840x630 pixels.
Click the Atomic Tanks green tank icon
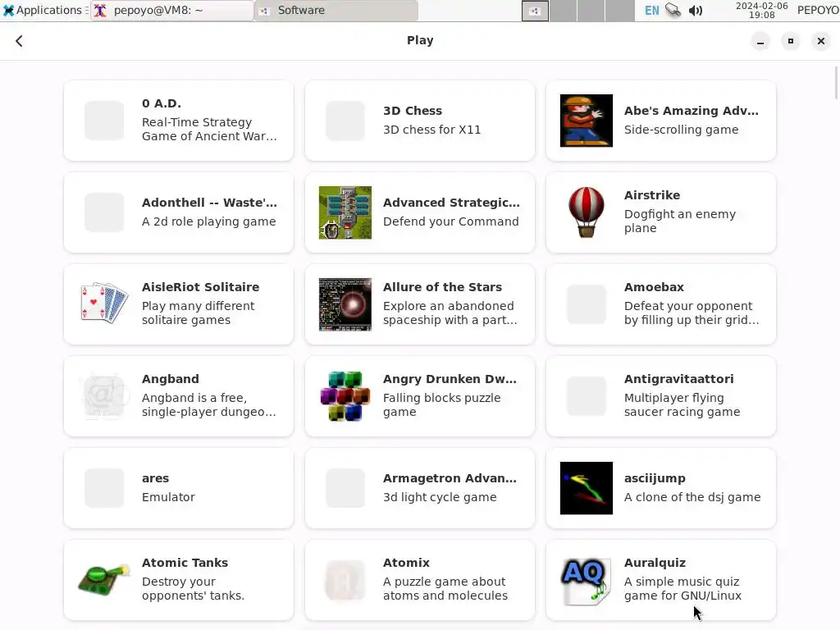click(x=104, y=580)
